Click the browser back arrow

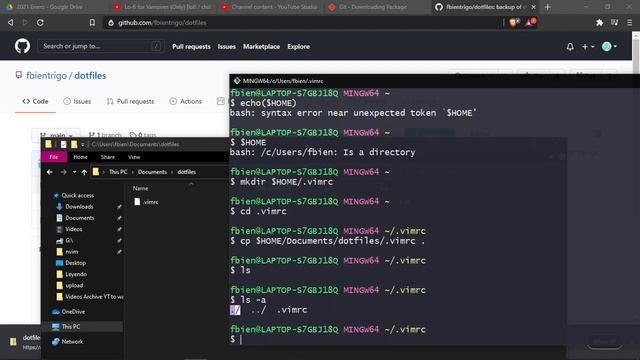click(11, 22)
